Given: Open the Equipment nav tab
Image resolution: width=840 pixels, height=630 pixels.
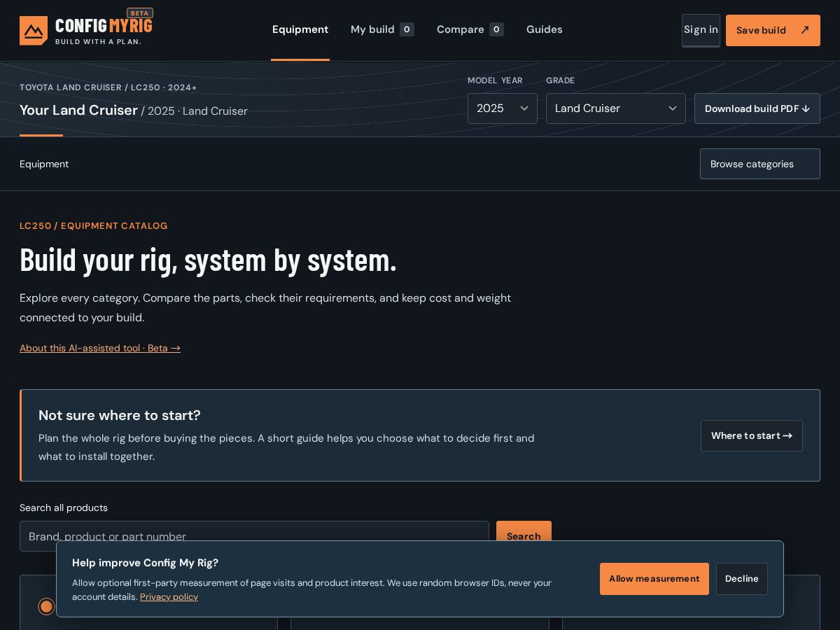Looking at the screenshot, I should pos(300,29).
